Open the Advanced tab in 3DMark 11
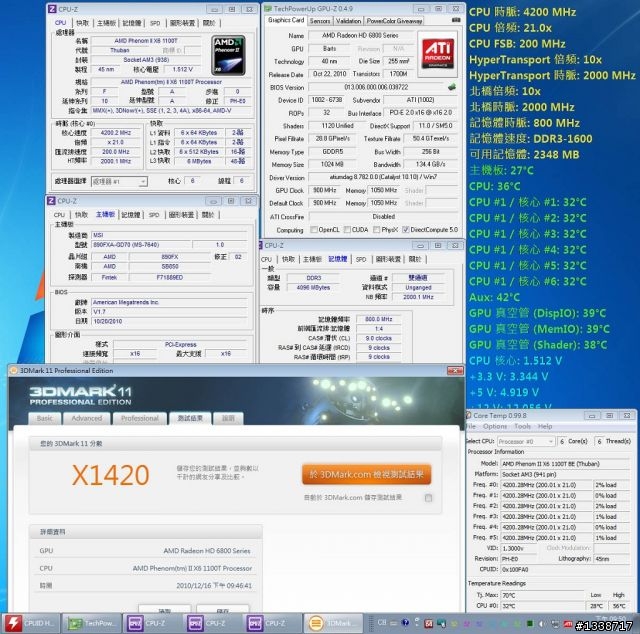 (x=87, y=418)
